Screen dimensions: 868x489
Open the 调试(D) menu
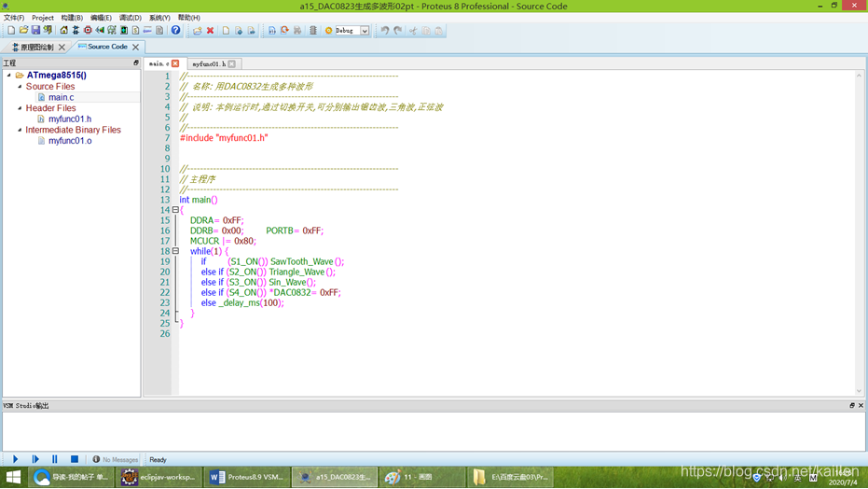coord(131,18)
